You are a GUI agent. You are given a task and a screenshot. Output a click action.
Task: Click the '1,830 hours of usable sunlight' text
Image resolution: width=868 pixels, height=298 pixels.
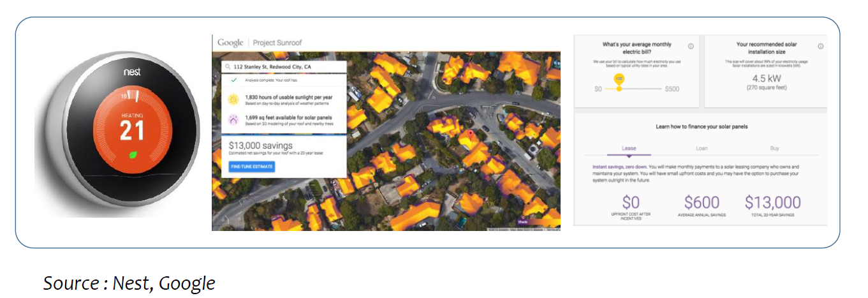(x=290, y=96)
